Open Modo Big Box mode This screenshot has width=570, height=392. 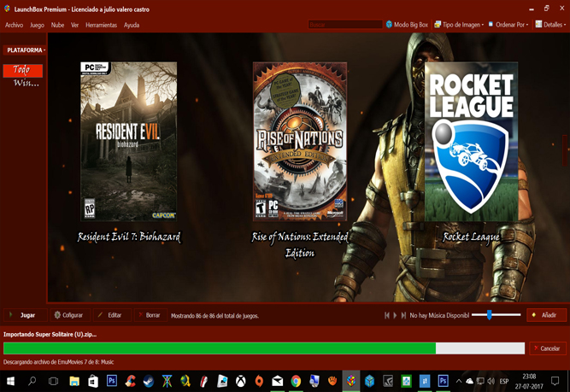pos(407,25)
